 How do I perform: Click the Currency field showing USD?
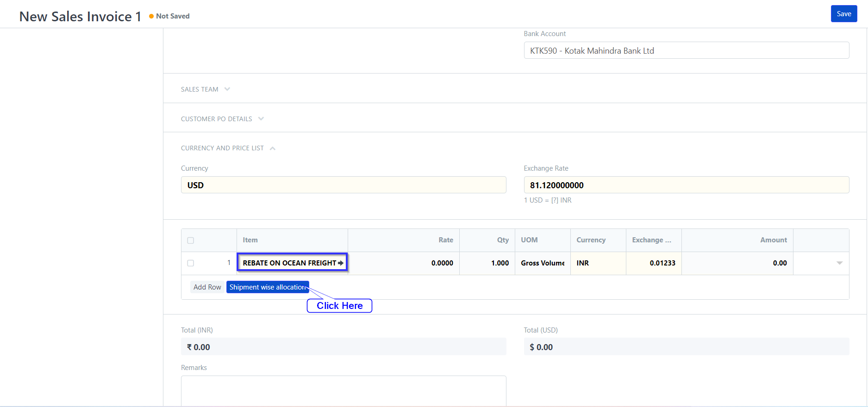pyautogui.click(x=343, y=185)
